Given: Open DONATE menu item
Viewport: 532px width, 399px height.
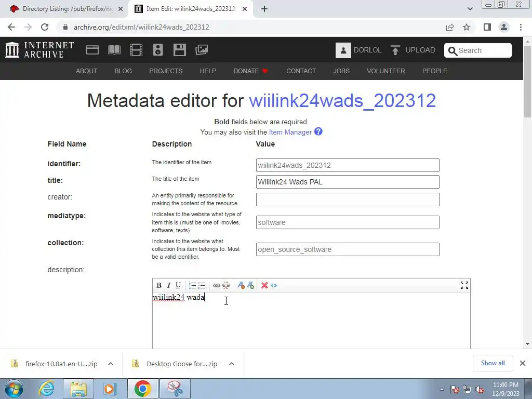Looking at the screenshot, I should pyautogui.click(x=250, y=71).
